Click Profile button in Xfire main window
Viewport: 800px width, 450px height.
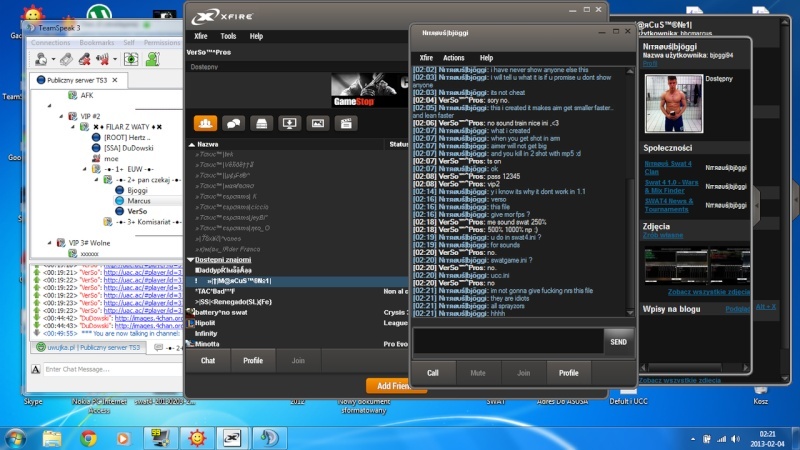[253, 360]
